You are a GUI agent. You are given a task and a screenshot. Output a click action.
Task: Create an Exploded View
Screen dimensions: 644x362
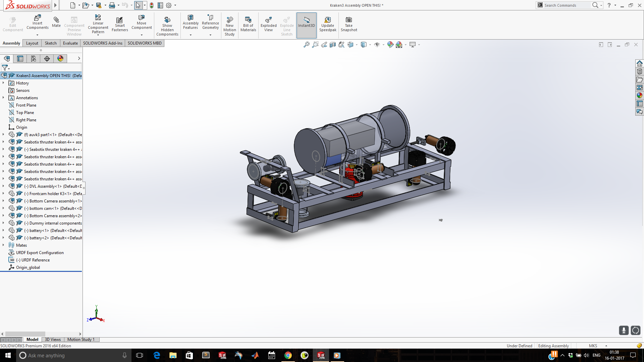click(x=269, y=24)
